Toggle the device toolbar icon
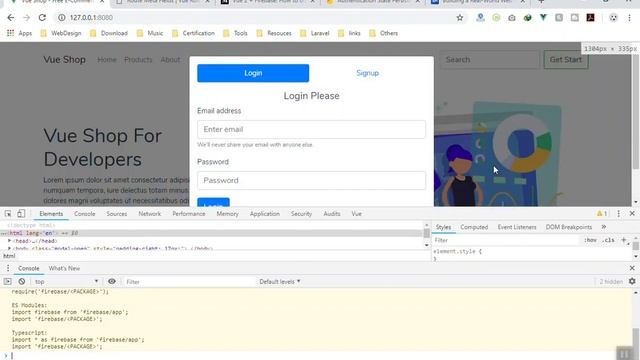This screenshot has height=360, width=640. click(x=21, y=213)
